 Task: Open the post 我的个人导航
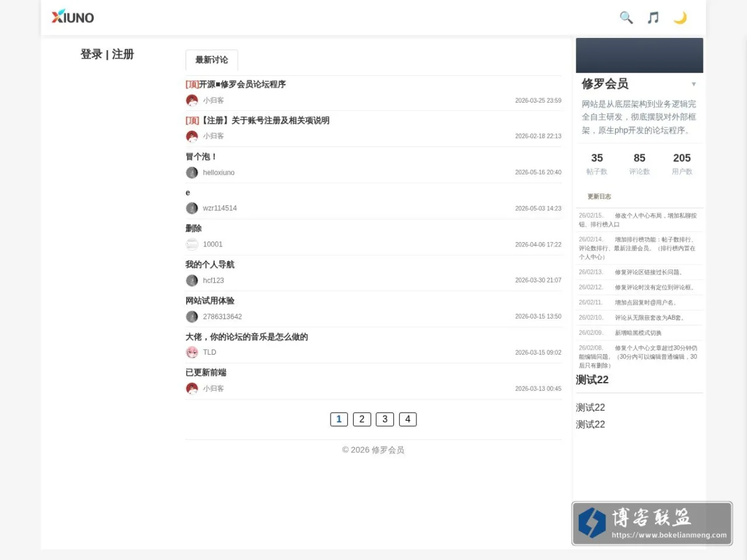[210, 264]
